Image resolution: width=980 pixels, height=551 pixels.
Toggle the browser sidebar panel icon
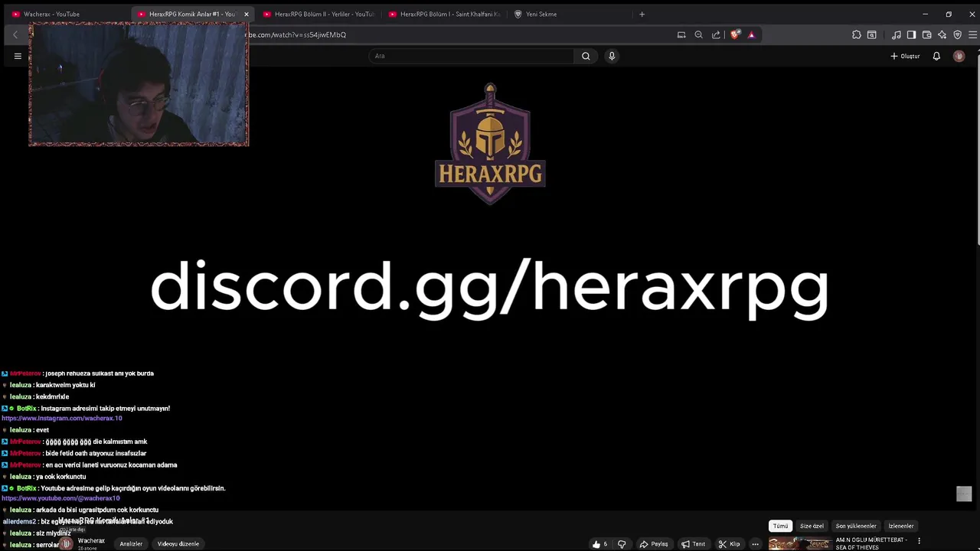911,34
